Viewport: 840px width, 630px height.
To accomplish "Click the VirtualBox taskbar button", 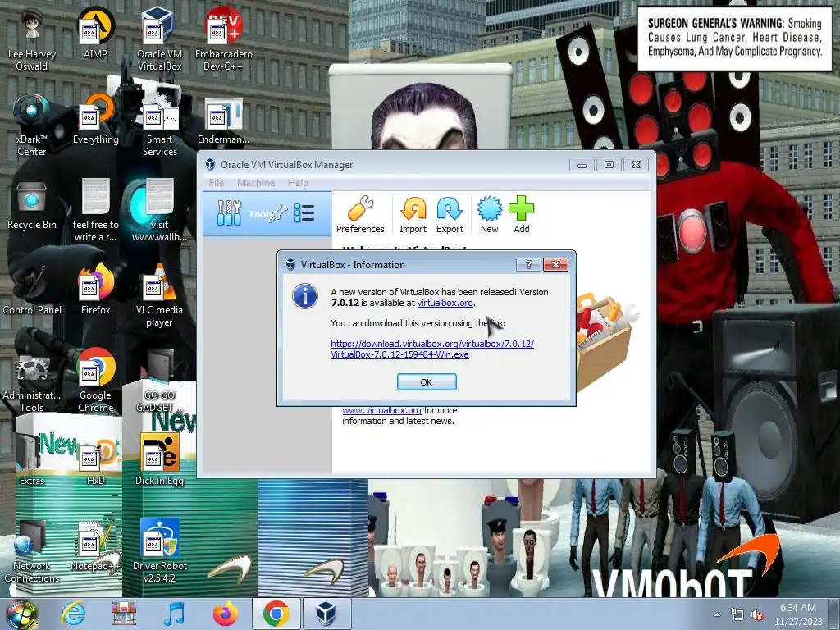I will [x=326, y=614].
